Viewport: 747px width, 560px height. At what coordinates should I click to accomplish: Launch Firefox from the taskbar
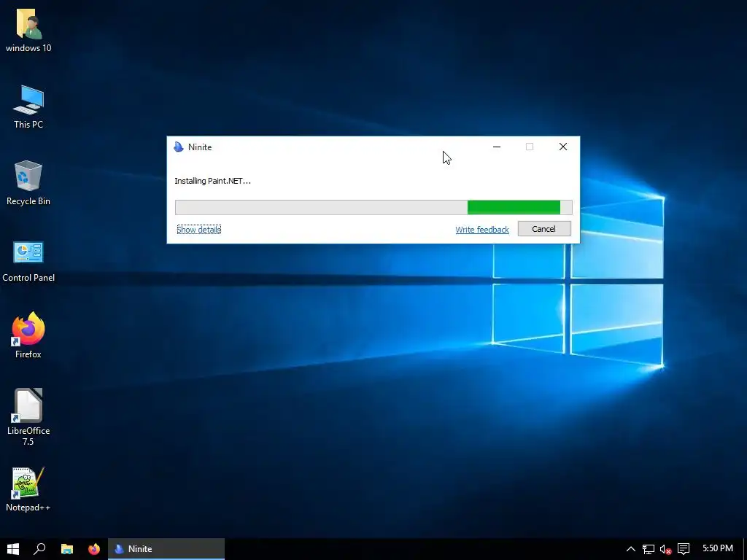pos(94,549)
